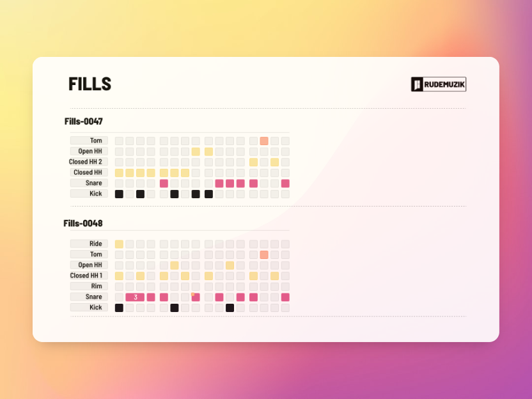Click the first yellow Open HH step in Fills-0047
This screenshot has height=399, width=532.
point(196,152)
